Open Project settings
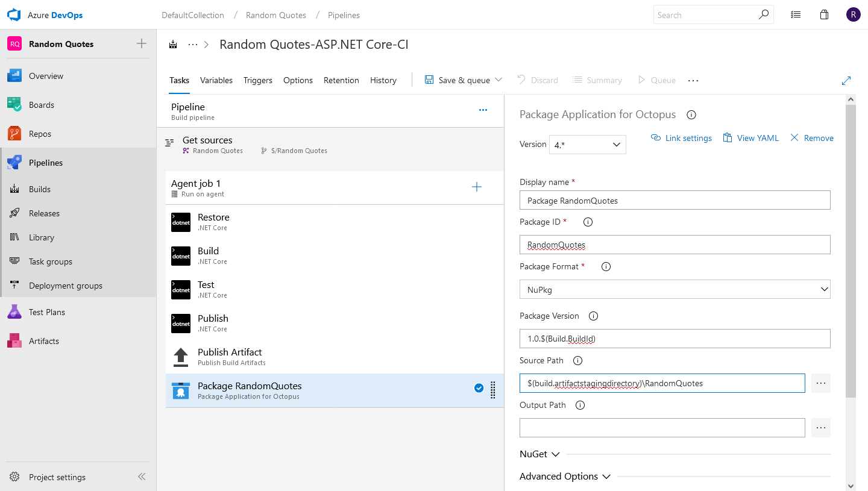Image resolution: width=868 pixels, height=491 pixels. coord(57,477)
